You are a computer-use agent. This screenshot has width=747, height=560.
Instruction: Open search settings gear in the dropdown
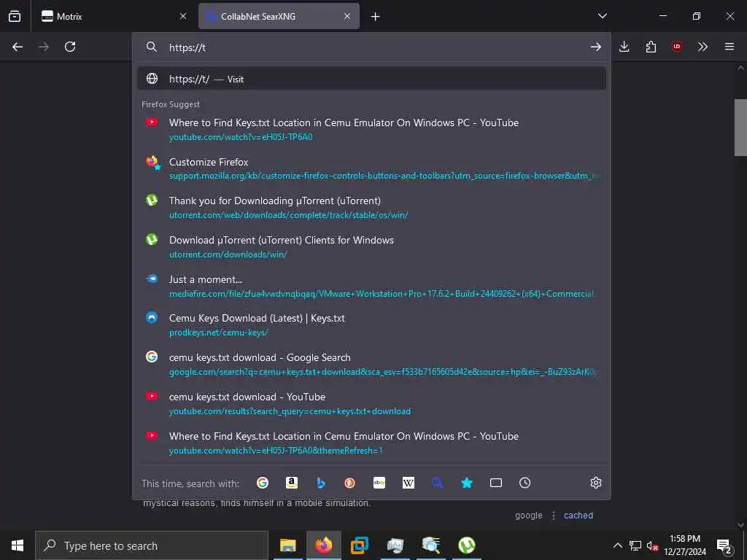point(595,483)
